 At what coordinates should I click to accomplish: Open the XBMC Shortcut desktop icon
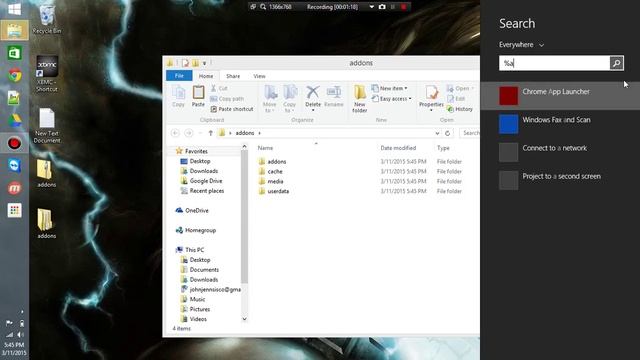47,73
